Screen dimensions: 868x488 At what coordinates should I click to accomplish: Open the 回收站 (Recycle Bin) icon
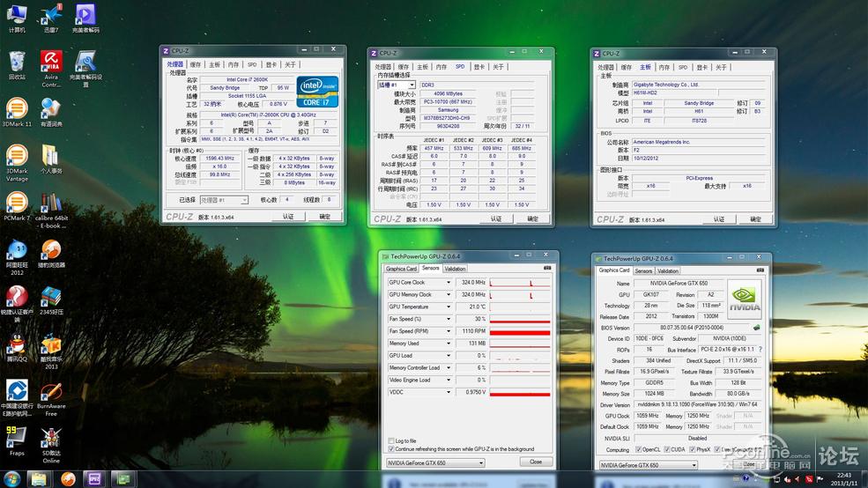(17, 64)
